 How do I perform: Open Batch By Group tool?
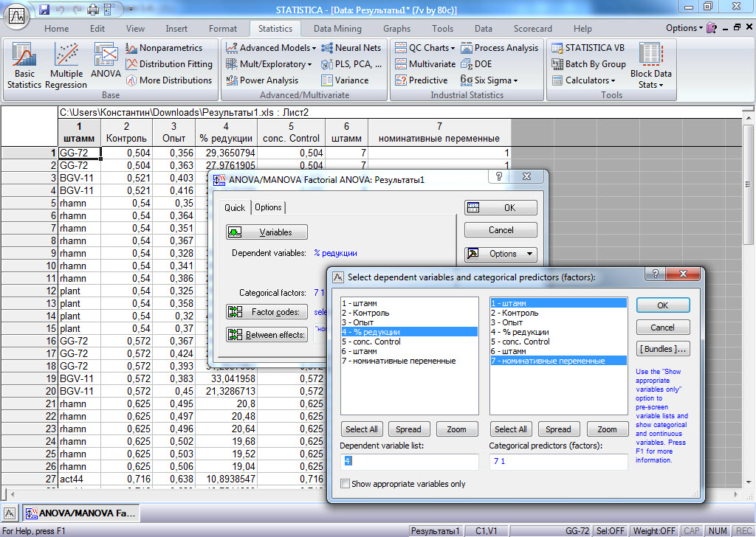tap(588, 64)
